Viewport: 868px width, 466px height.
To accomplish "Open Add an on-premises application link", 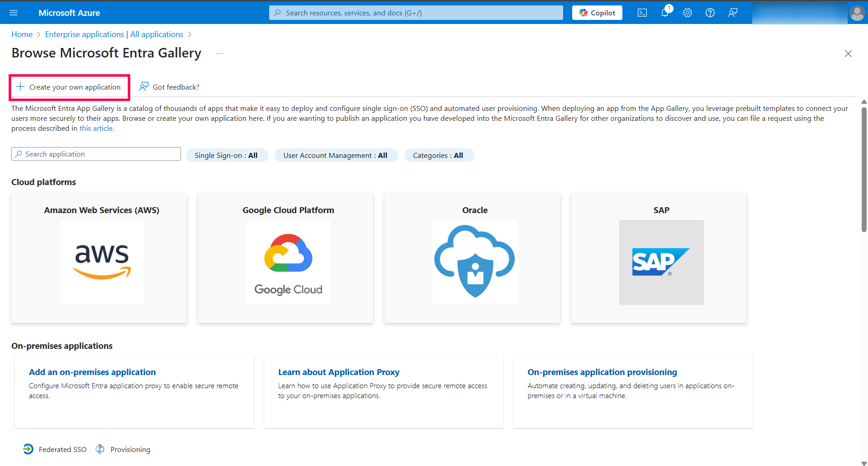I will [92, 372].
